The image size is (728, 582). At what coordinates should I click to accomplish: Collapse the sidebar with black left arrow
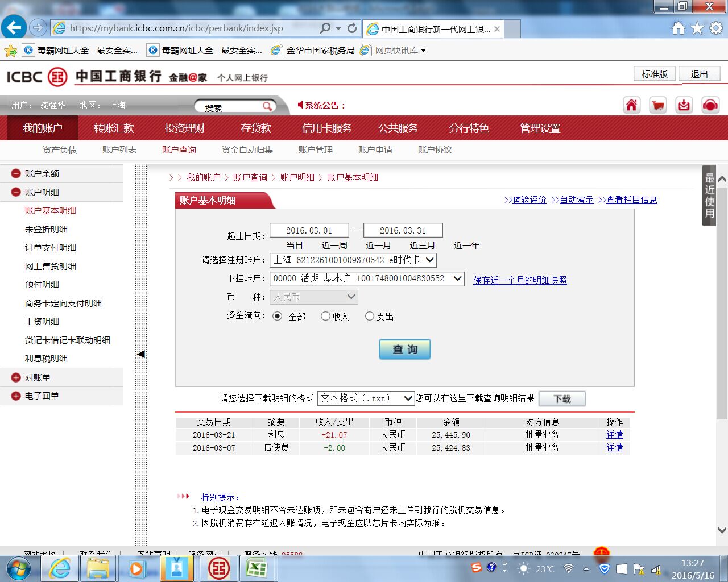point(141,354)
